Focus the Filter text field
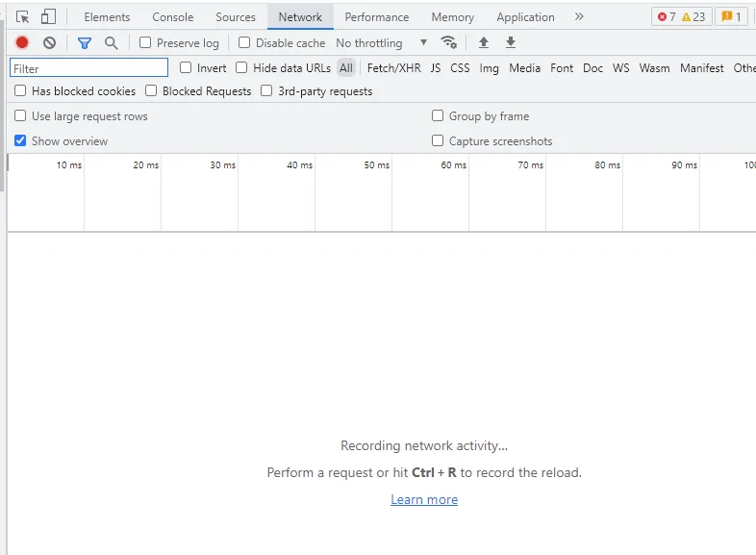The height and width of the screenshot is (555, 756). click(x=89, y=68)
